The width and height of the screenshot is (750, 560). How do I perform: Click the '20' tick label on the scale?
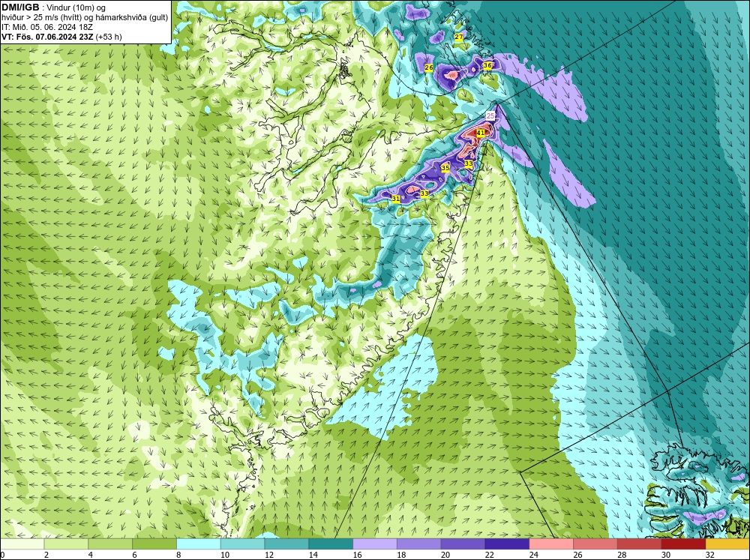445,555
